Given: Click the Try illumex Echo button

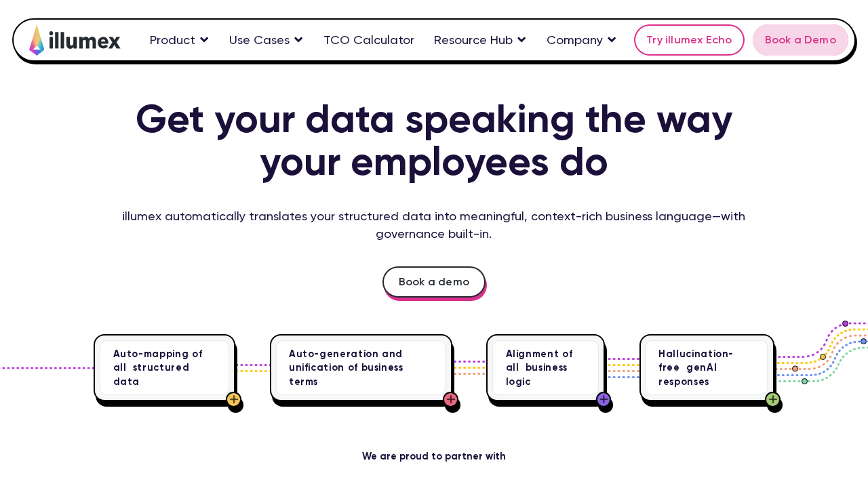Looking at the screenshot, I should pos(689,40).
